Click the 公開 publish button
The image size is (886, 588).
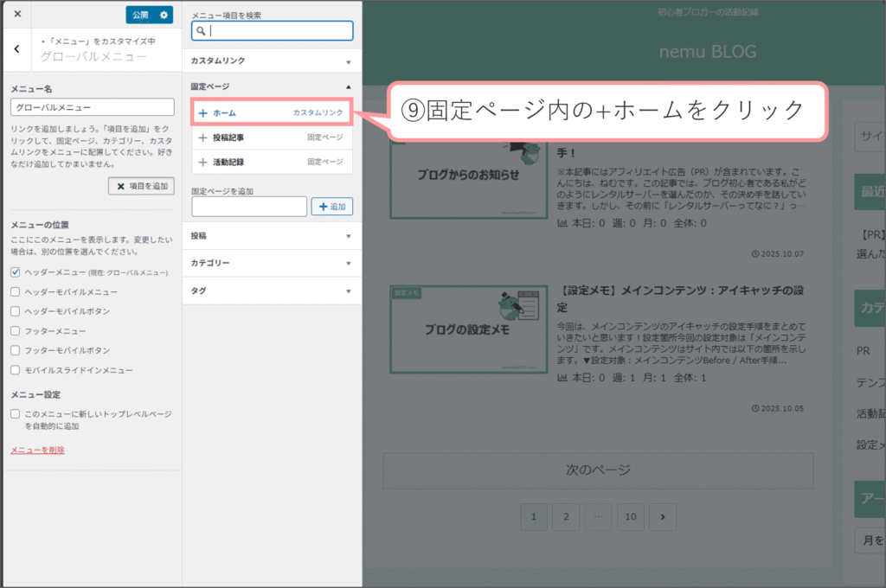click(x=139, y=15)
